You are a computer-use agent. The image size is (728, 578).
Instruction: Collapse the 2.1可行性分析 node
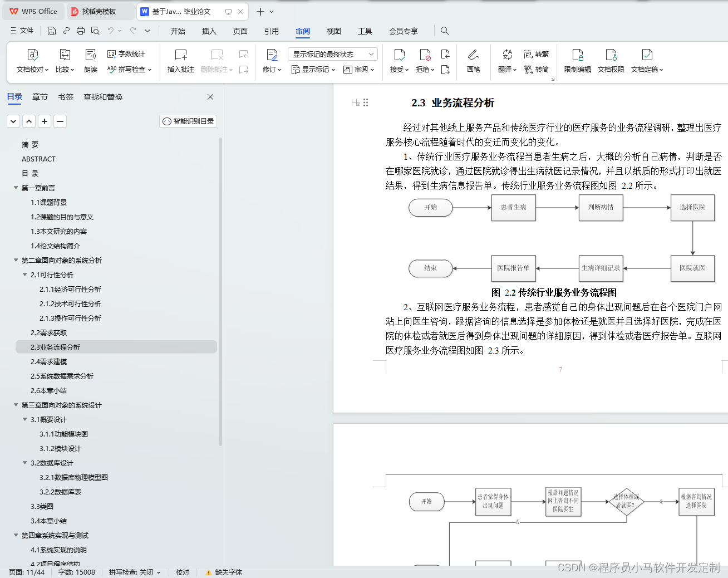click(x=25, y=275)
